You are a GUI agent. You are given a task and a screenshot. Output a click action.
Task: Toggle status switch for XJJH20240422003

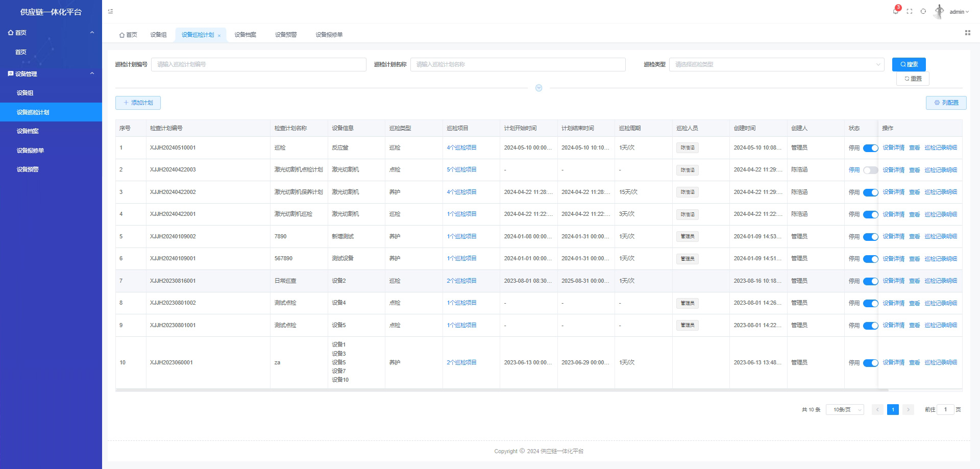[870, 170]
